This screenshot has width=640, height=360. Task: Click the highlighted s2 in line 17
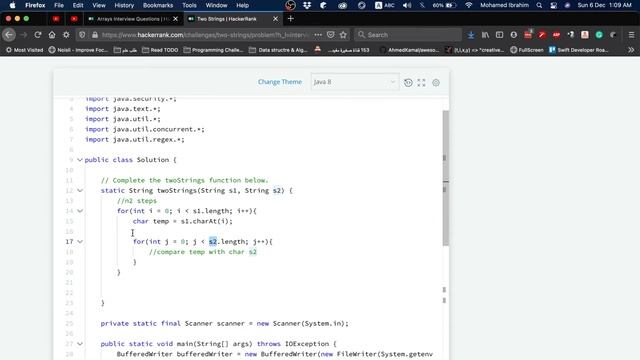213,242
